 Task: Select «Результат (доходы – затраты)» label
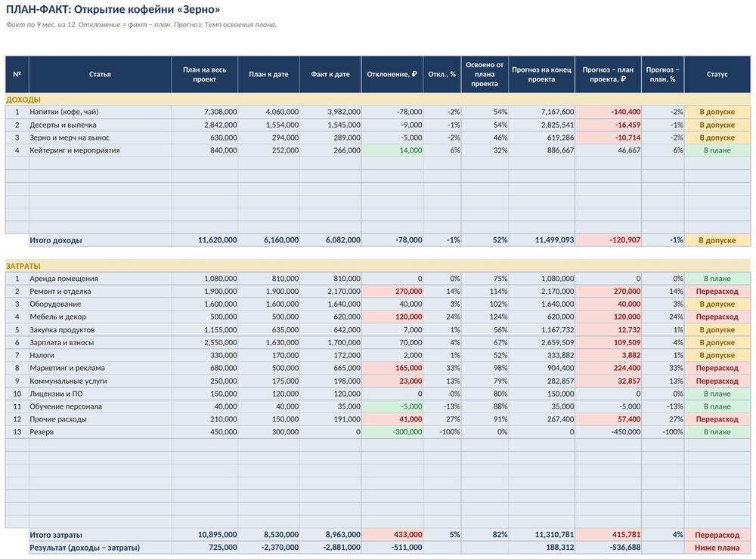click(100, 548)
